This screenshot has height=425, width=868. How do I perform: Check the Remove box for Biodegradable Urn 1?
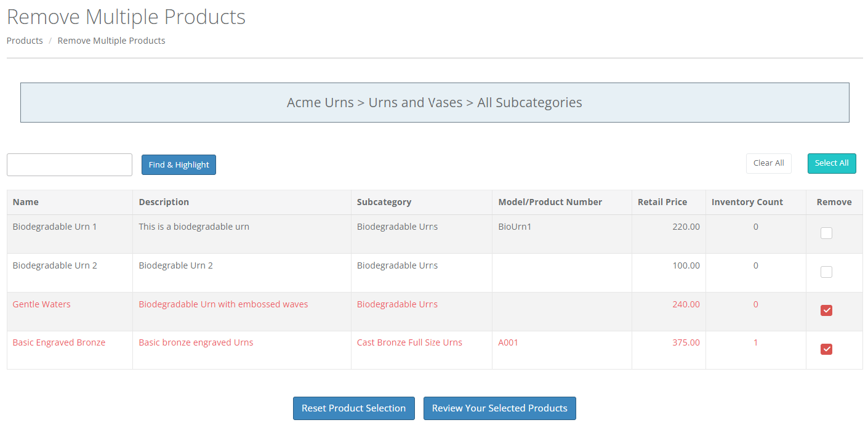pos(826,233)
